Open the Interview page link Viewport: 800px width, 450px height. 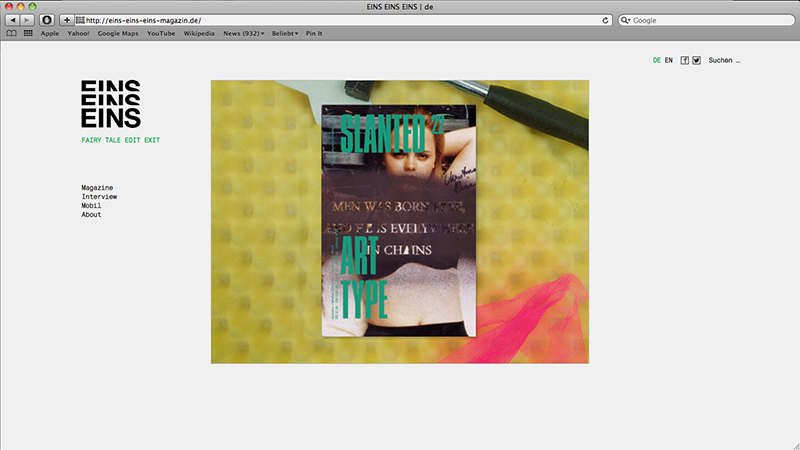coord(99,196)
